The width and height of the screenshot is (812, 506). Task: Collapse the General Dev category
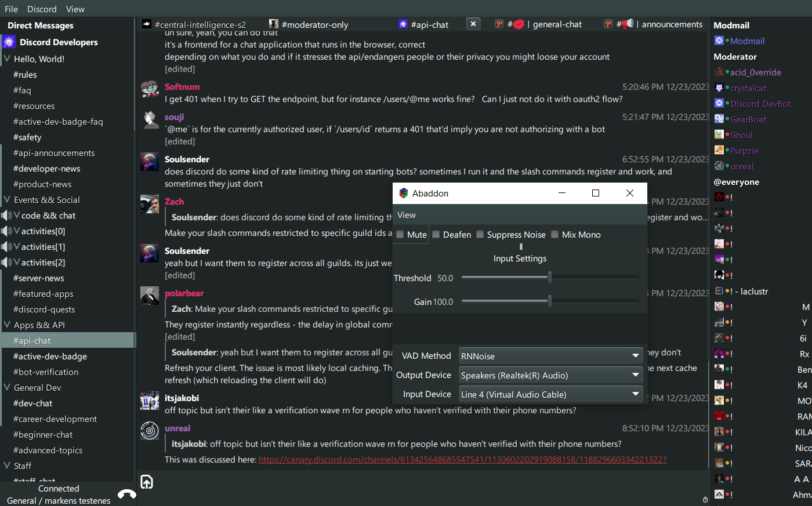click(x=7, y=387)
